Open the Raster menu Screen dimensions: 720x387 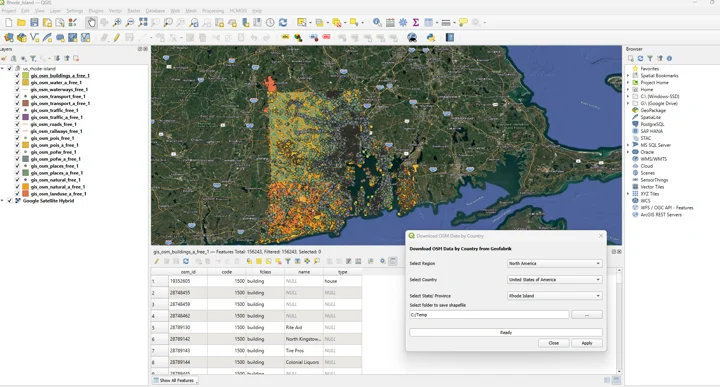click(134, 11)
